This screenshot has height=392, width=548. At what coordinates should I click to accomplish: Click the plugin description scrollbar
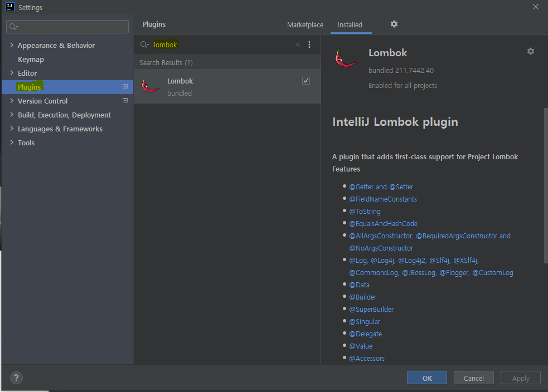click(x=546, y=185)
